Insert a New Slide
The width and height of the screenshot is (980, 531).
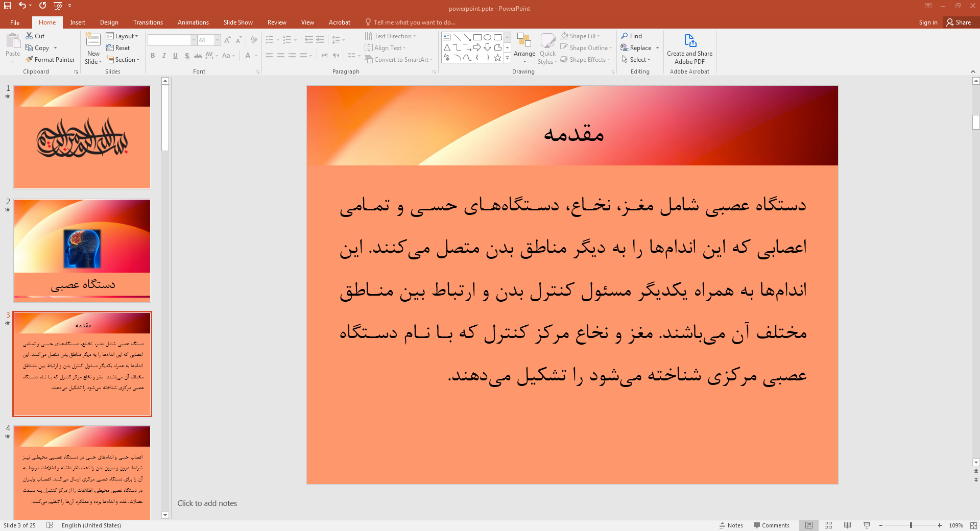point(93,48)
